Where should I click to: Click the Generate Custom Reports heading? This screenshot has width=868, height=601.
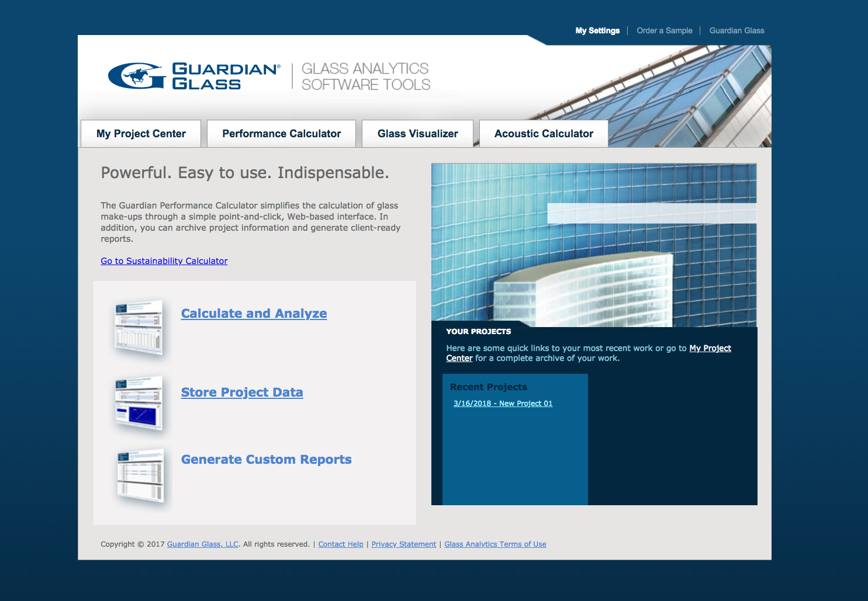(266, 460)
